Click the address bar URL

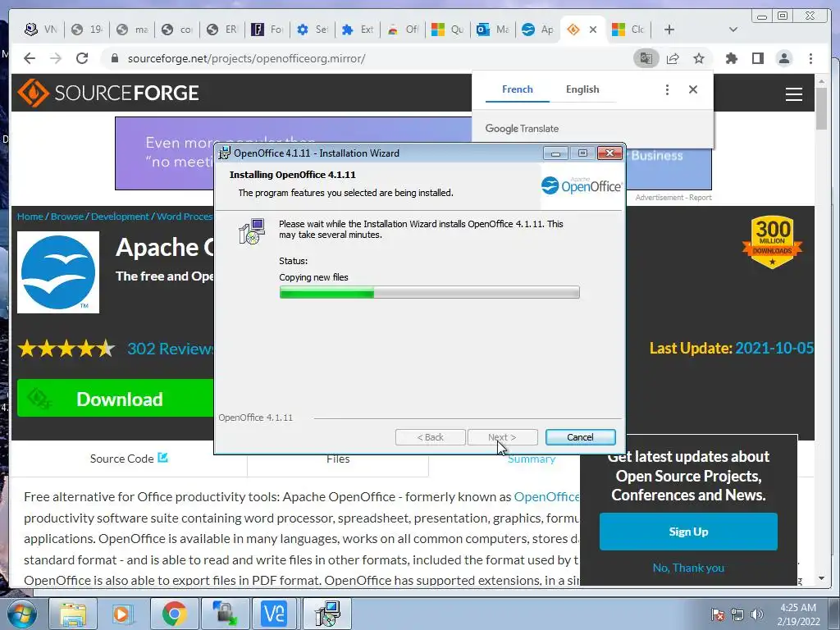point(246,58)
